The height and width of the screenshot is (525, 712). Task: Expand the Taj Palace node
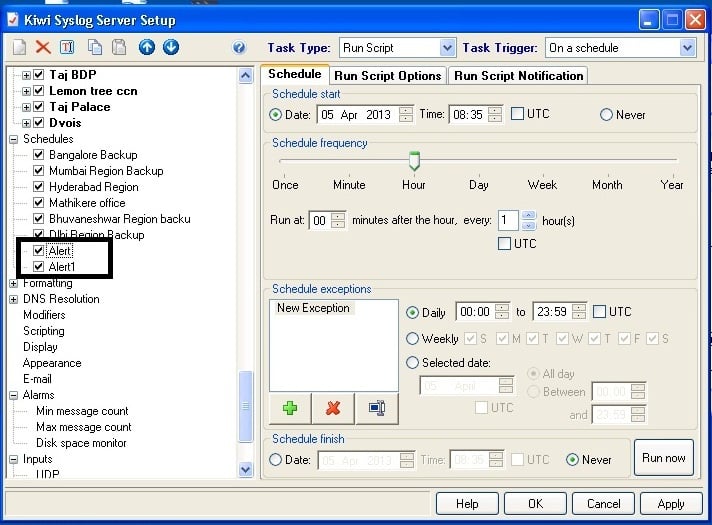26,107
